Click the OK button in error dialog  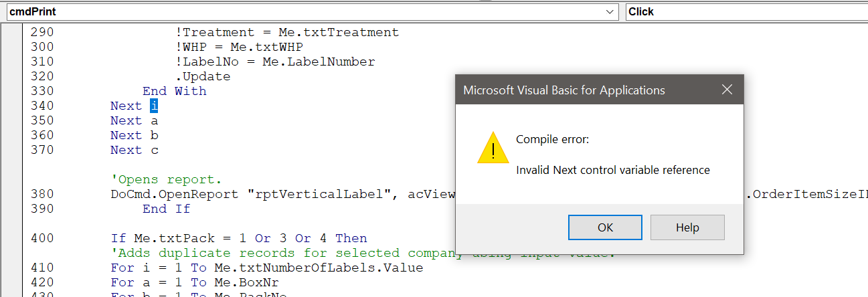605,227
